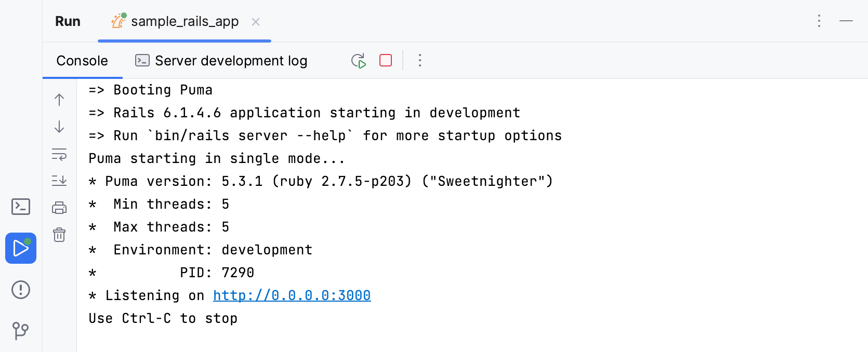
Task: Toggle soft-wrap for console text
Action: (59, 155)
